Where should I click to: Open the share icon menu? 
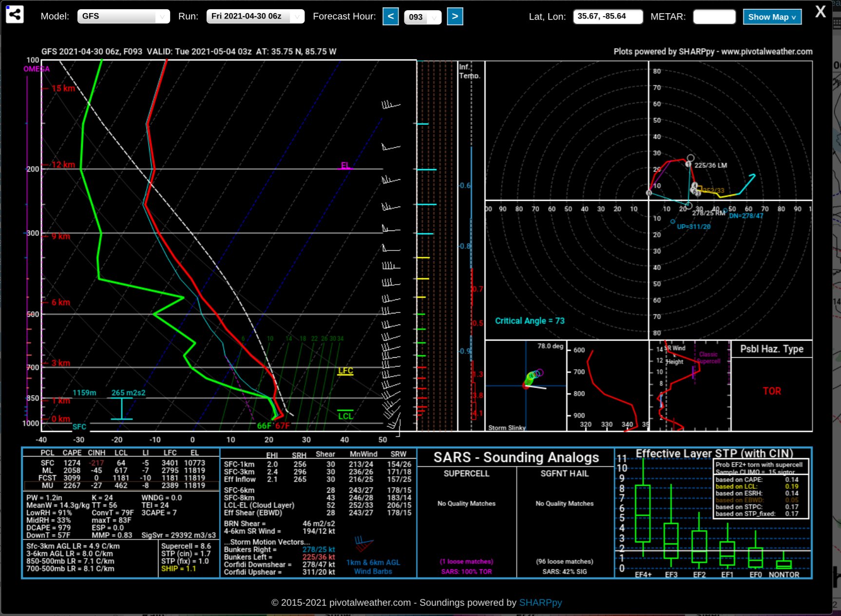point(15,15)
